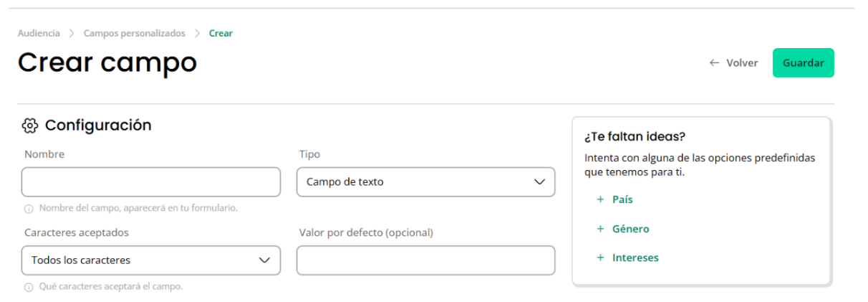Click the breadcrumb chevron after Audiencia

pyautogui.click(x=72, y=33)
